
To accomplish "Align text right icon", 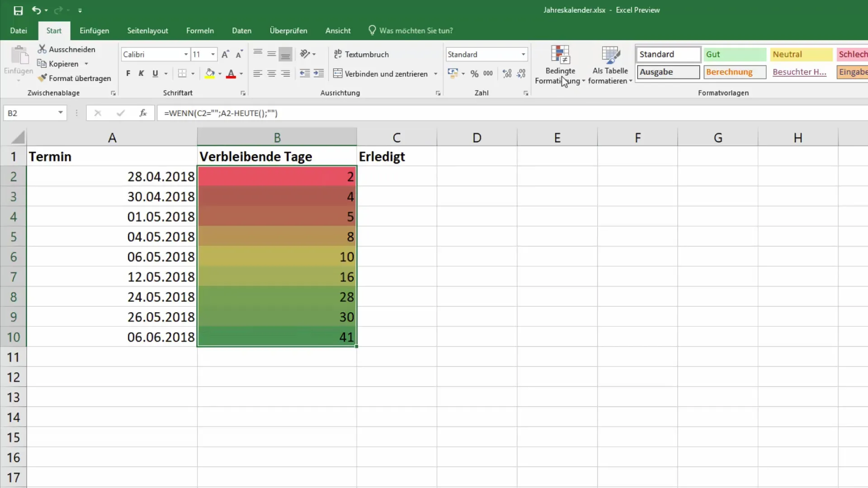I will point(285,74).
